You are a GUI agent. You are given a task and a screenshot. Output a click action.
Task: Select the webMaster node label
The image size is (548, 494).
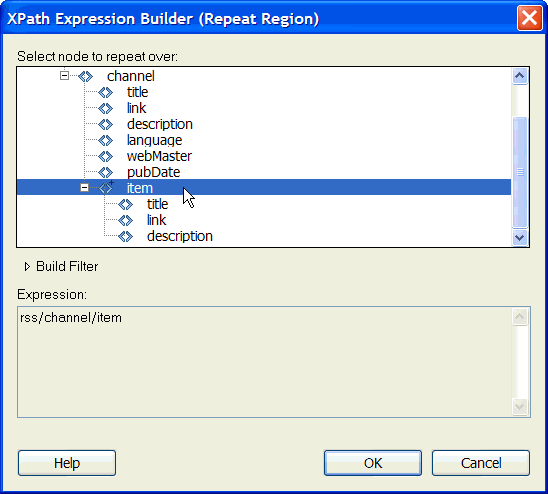pyautogui.click(x=159, y=156)
